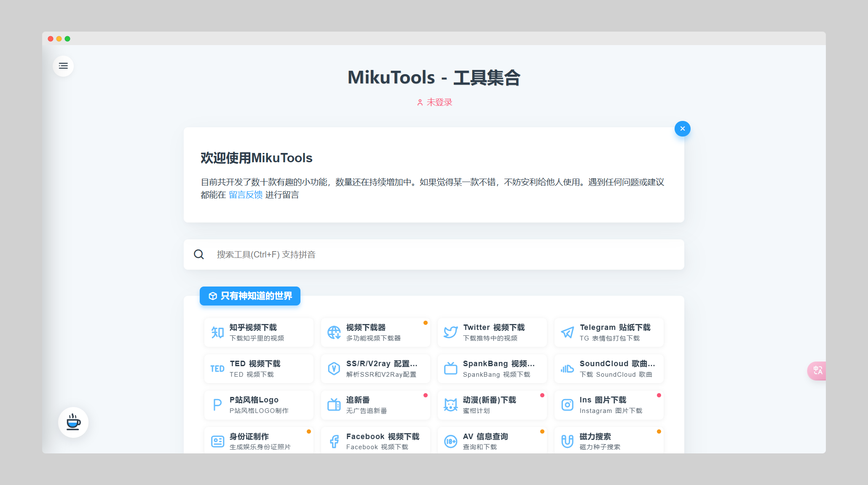Image resolution: width=868 pixels, height=485 pixels.
Task: Click the 追新番 television icon
Action: pos(334,405)
